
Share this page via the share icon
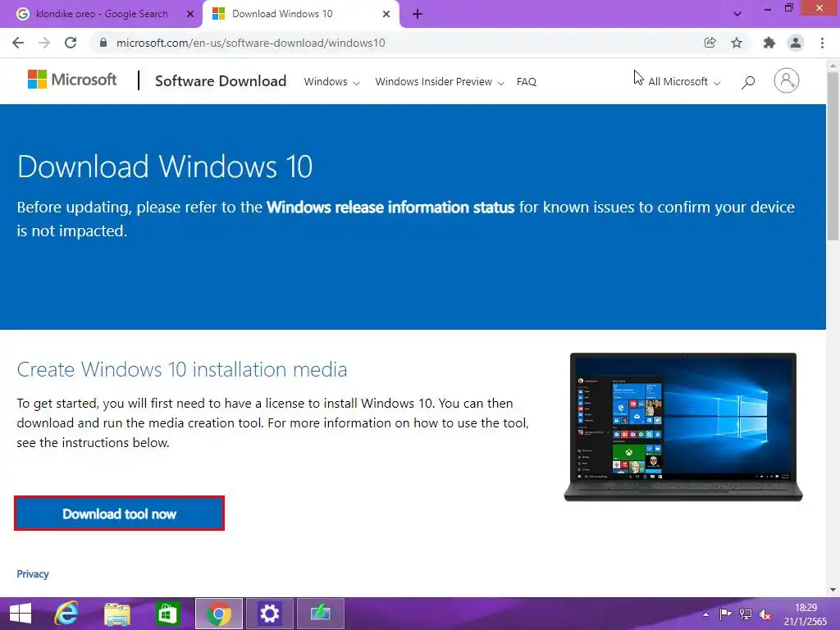coord(710,43)
